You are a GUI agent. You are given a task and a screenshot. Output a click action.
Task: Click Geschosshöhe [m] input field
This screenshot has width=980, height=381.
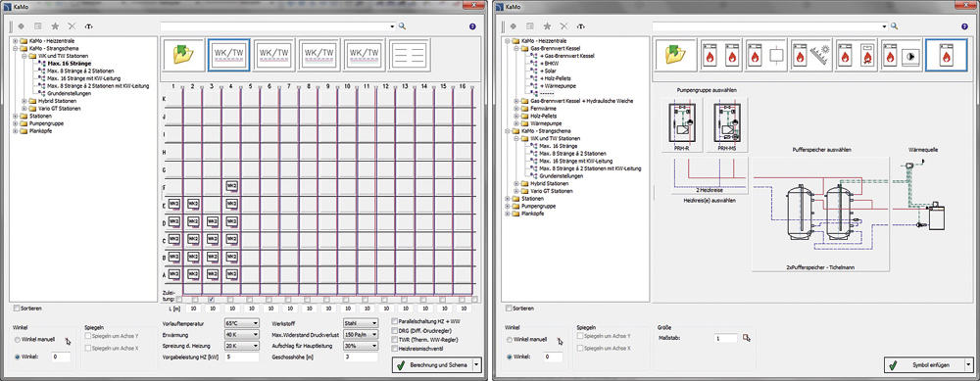(361, 357)
